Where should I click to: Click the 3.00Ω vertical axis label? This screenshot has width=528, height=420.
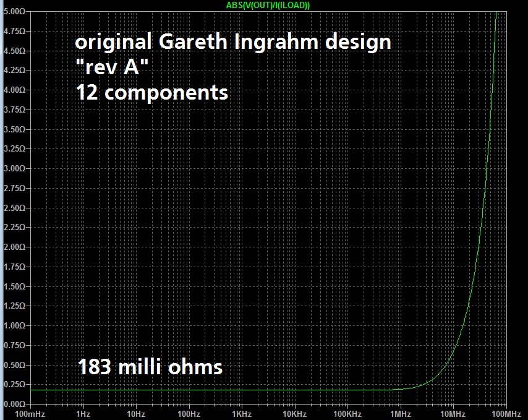tap(14, 168)
